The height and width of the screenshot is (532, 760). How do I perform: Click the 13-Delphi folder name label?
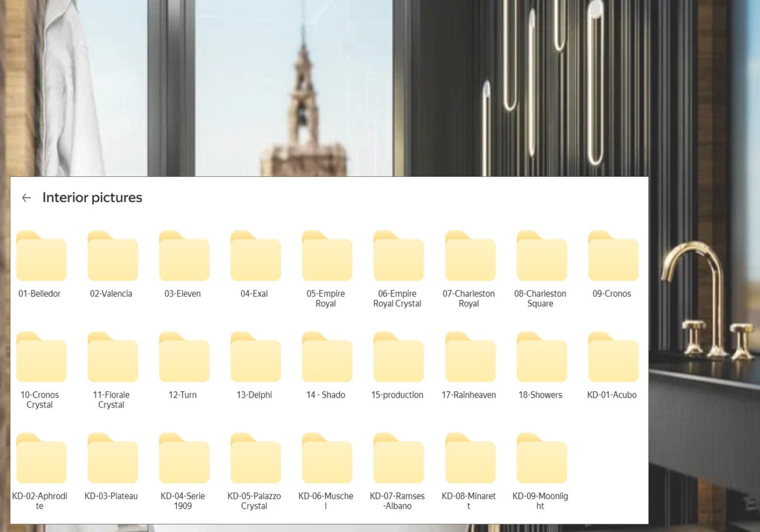(x=254, y=395)
